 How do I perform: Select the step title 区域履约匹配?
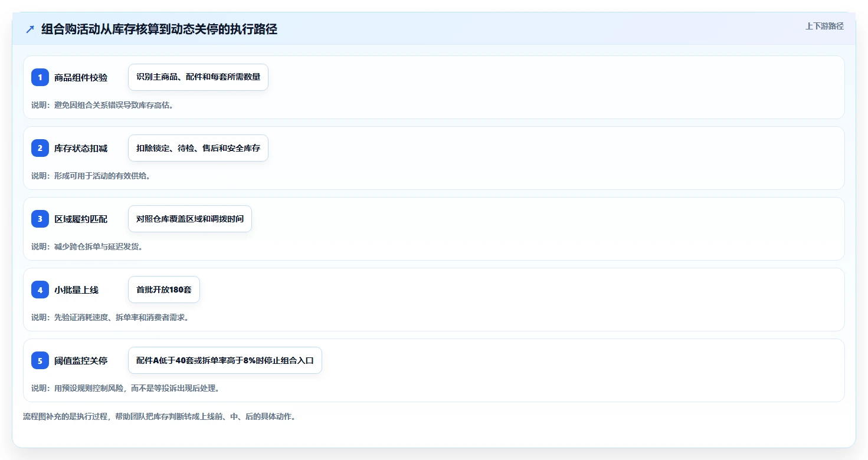pos(81,219)
